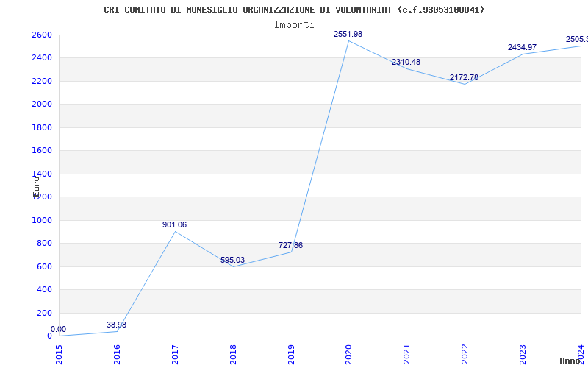Select the 0.00 data label for 2015
The width and height of the screenshot is (588, 368).
click(x=58, y=329)
